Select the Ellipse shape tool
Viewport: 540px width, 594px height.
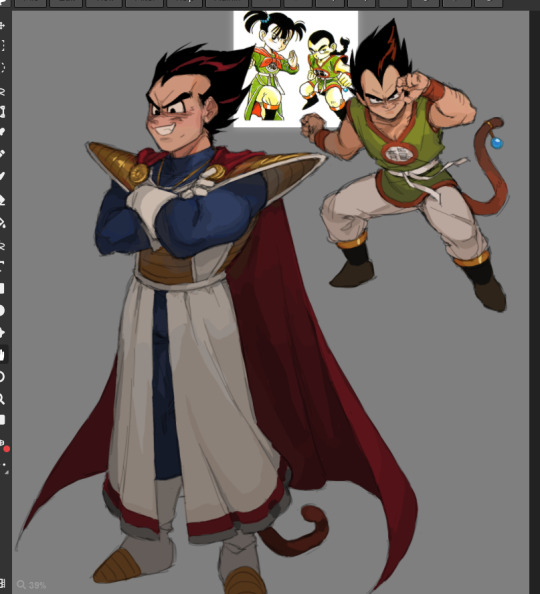(2, 311)
